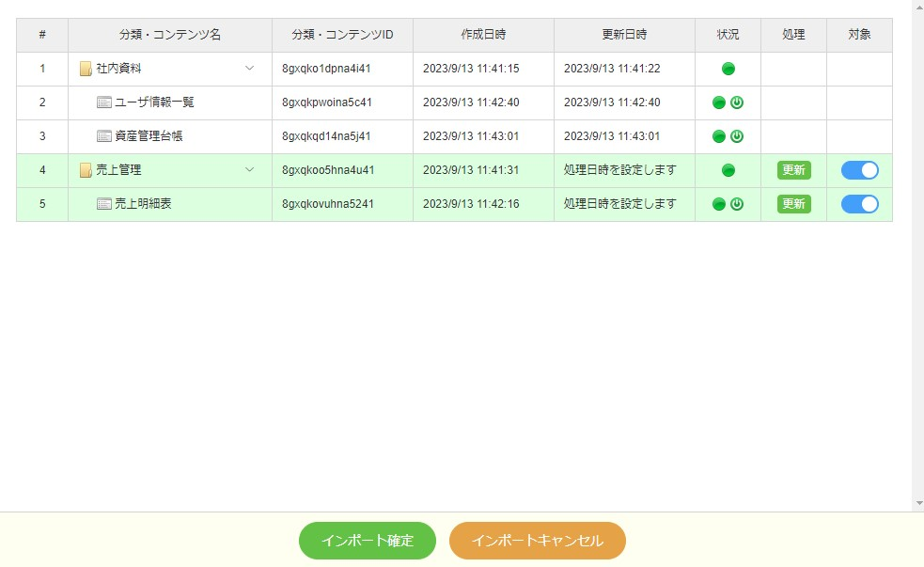Click the power status icon in row 5
This screenshot has width=924, height=567.
[737, 204]
